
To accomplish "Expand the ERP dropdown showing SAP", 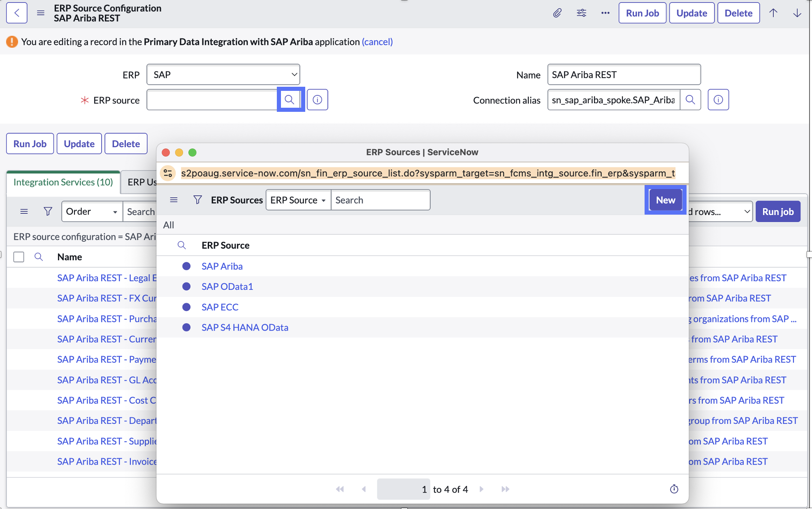I will click(x=223, y=74).
